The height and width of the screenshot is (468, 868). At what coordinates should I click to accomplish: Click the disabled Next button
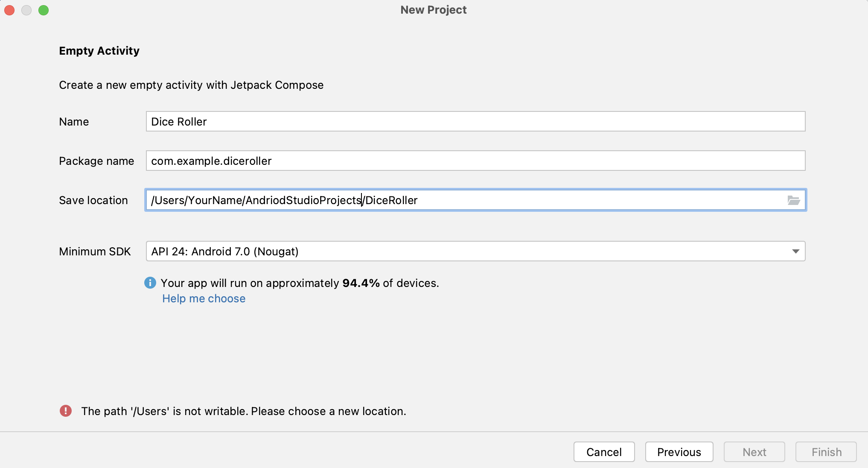coord(754,452)
